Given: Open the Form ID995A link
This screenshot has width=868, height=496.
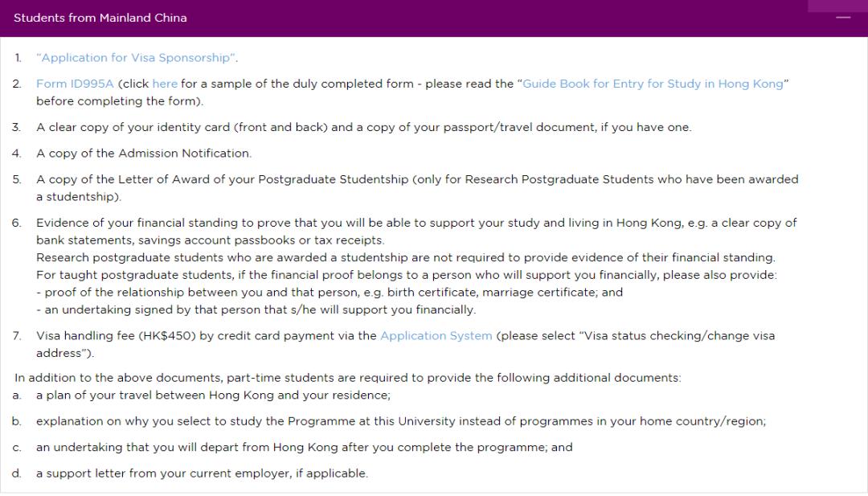Looking at the screenshot, I should [x=76, y=84].
